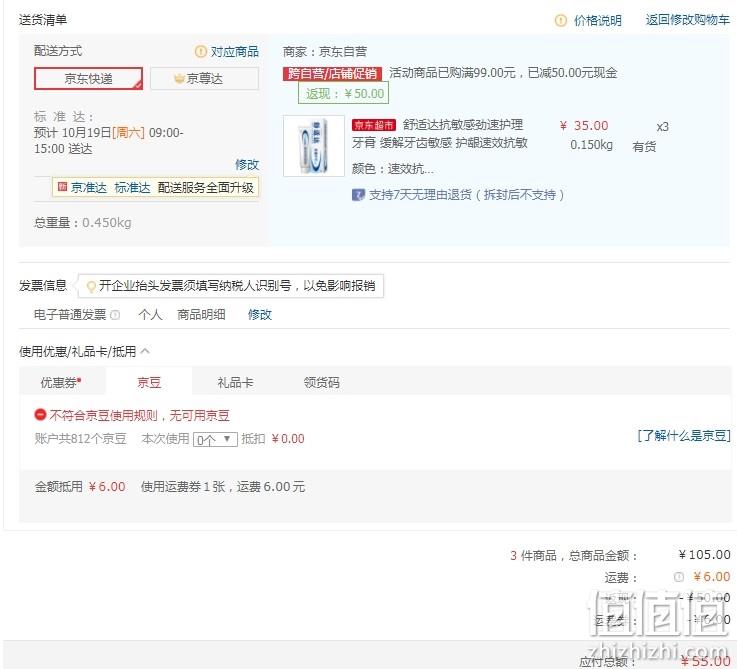Image resolution: width=737 pixels, height=669 pixels.
Task: Switch to the 礼品卡 tab
Action: pyautogui.click(x=235, y=382)
